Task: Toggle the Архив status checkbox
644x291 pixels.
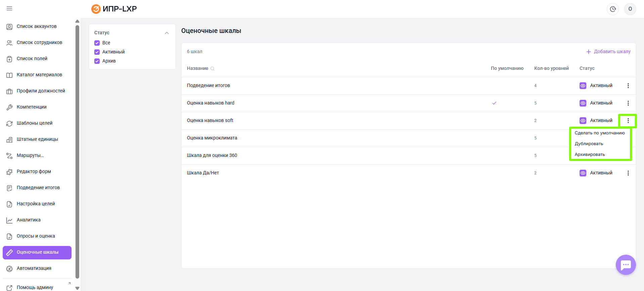Action: pyautogui.click(x=97, y=61)
